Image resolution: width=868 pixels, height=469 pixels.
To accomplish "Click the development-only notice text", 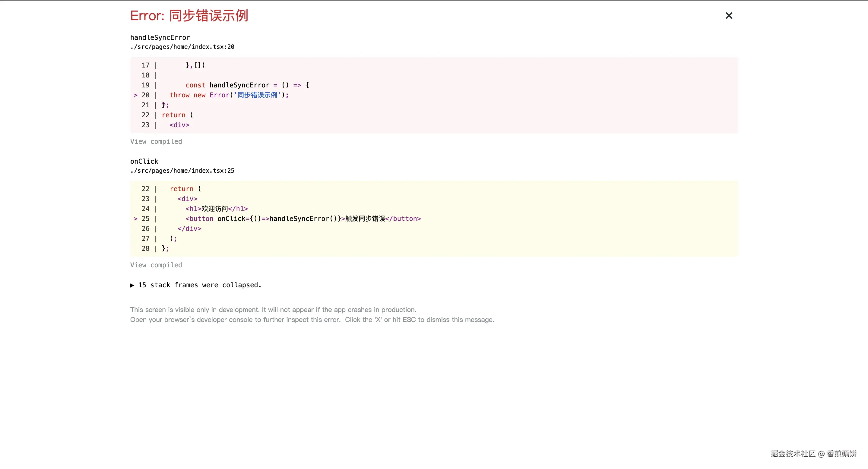I will [273, 310].
